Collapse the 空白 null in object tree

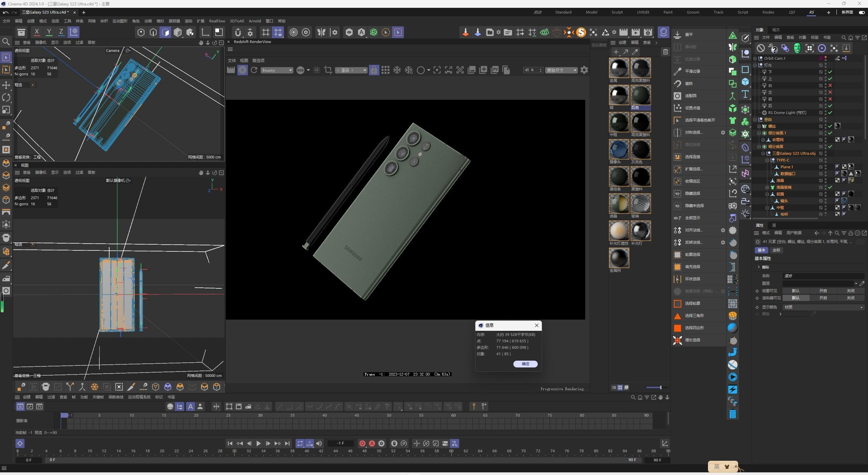[x=755, y=119]
